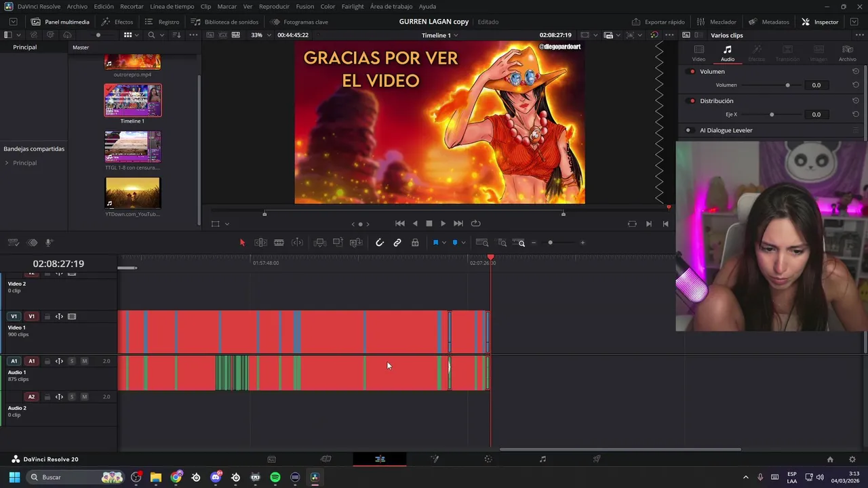
Task: Select the Selection Mode arrow tool
Action: 242,243
